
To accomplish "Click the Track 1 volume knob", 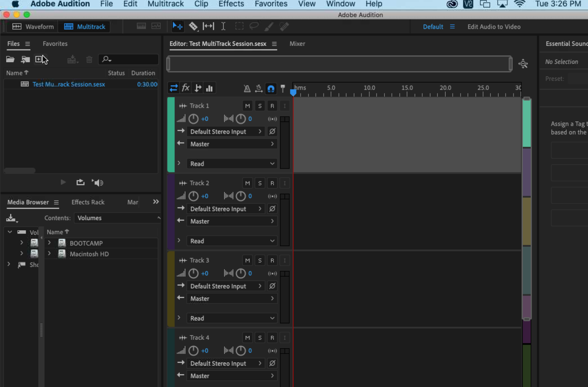I will (x=193, y=119).
